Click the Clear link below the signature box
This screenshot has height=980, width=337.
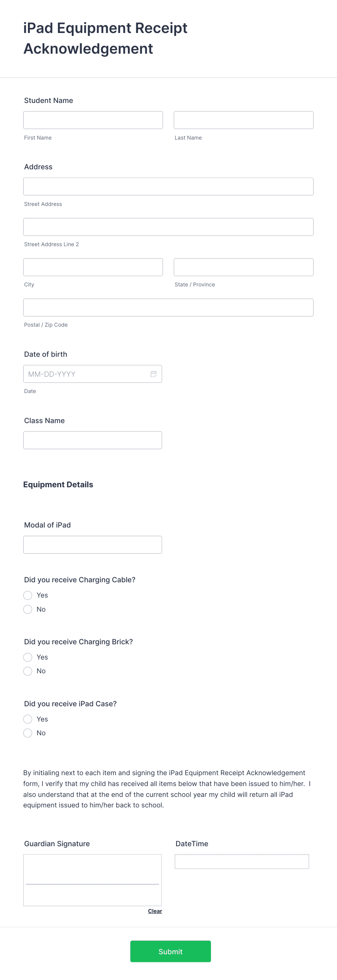coord(154,911)
